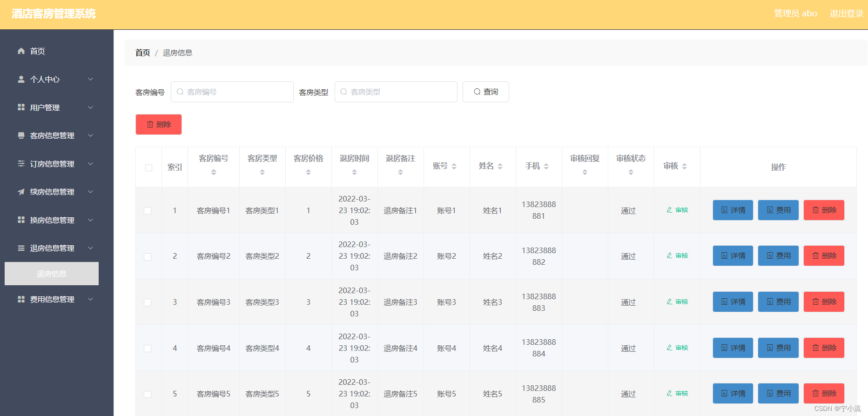
Task: Click the grid icon beside 换房信息管理
Action: pos(21,220)
